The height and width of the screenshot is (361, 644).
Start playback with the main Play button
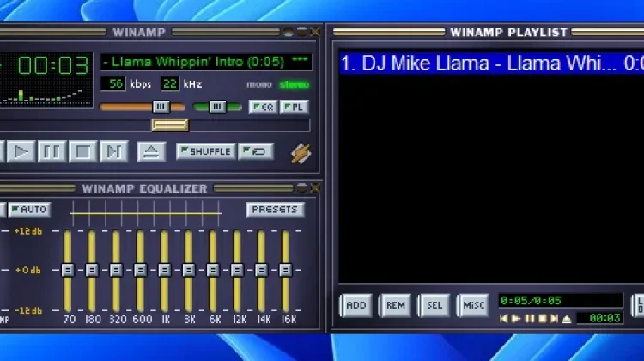[21, 152]
